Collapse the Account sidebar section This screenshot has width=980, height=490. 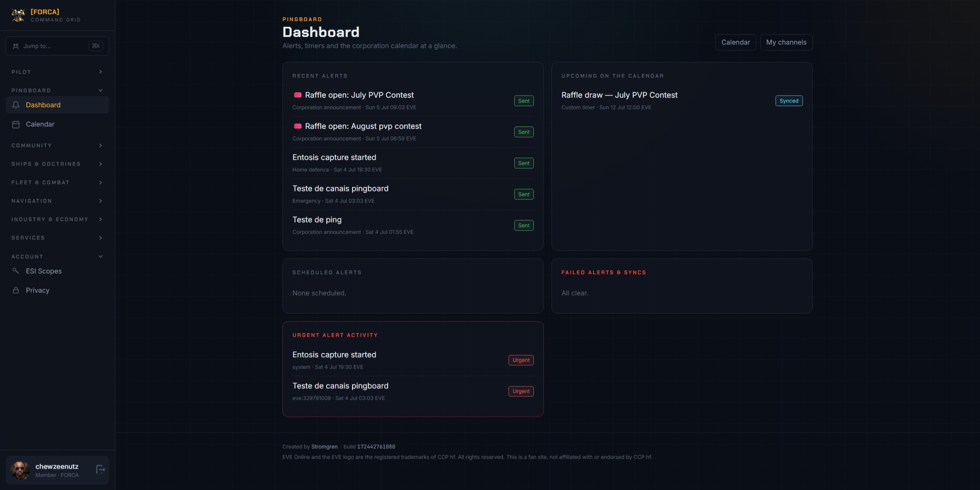click(x=57, y=256)
